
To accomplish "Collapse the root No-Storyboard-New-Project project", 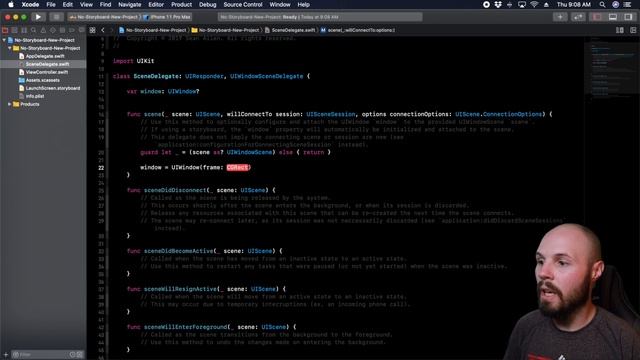I will (4, 40).
